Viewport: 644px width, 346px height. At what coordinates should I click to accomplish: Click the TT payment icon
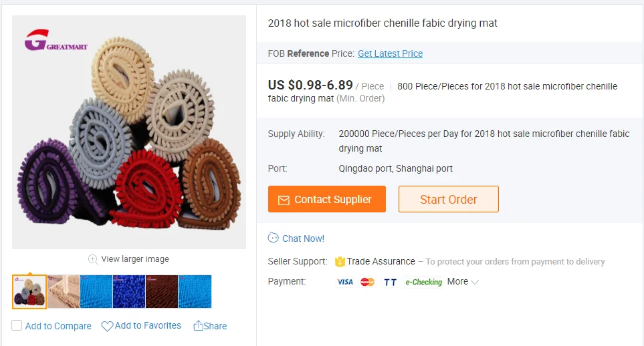point(390,282)
